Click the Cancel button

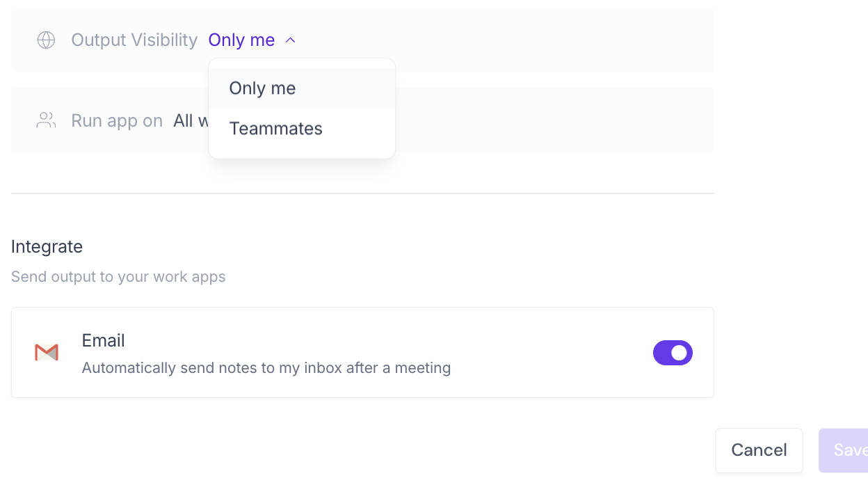pyautogui.click(x=759, y=450)
